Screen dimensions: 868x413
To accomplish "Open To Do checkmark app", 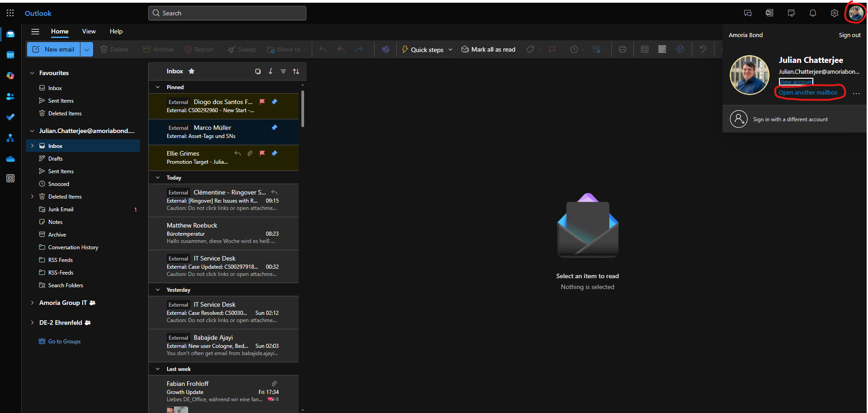I will point(10,117).
